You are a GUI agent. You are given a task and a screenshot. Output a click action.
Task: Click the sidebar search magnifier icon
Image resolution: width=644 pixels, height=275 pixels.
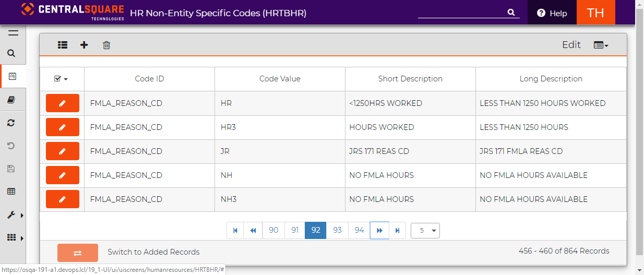(x=11, y=53)
